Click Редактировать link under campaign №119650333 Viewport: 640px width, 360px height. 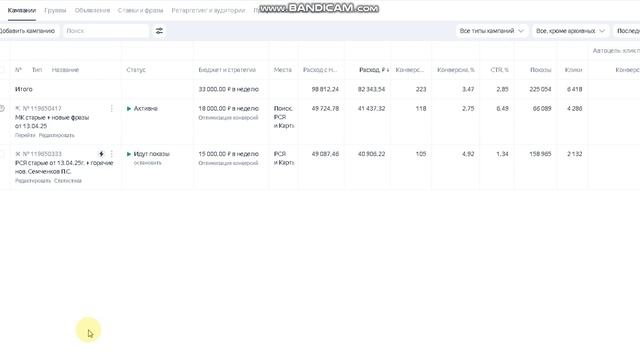pyautogui.click(x=33, y=180)
